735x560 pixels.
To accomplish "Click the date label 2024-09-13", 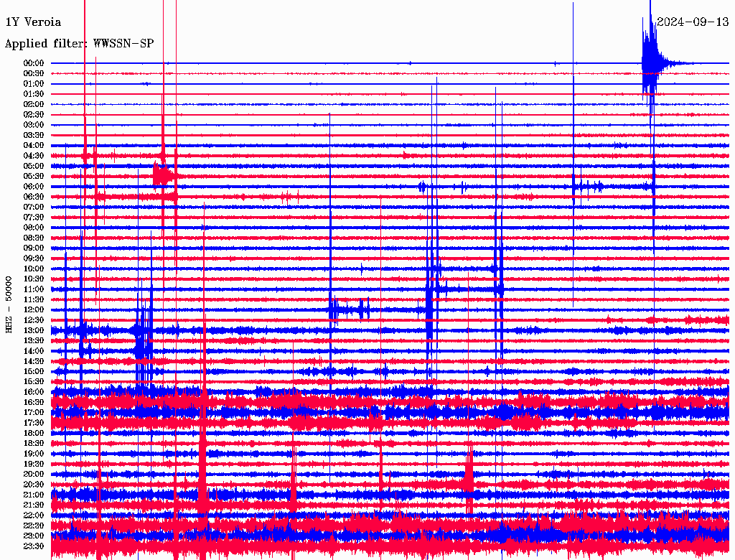I will click(x=693, y=22).
